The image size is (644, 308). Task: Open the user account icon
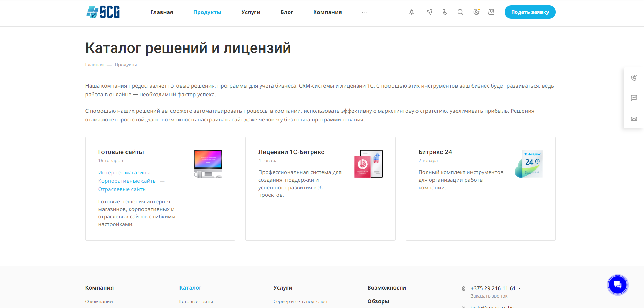tap(476, 12)
